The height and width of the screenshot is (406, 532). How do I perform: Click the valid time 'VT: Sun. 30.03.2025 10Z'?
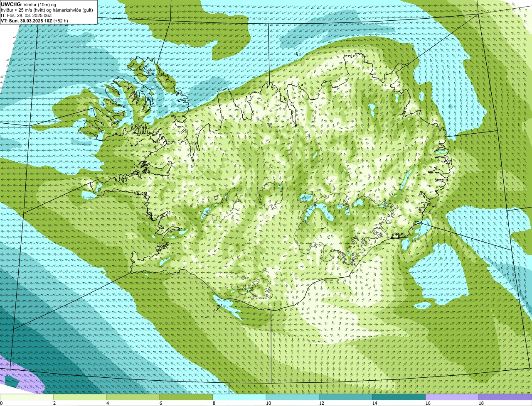(x=26, y=21)
